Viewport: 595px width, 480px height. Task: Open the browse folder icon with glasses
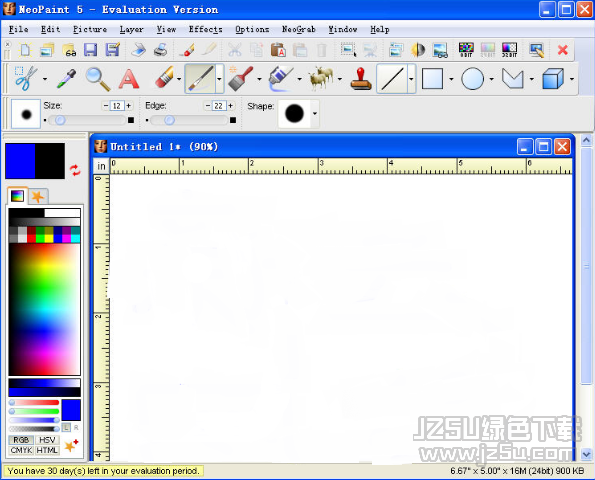(69, 50)
